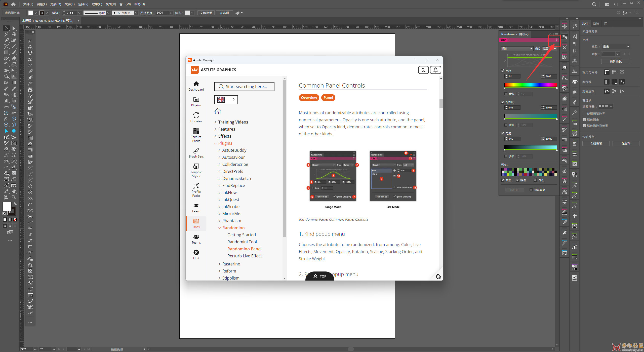Click the Learn icon in Astute sidebar
This screenshot has height=352, width=644.
pyautogui.click(x=196, y=208)
